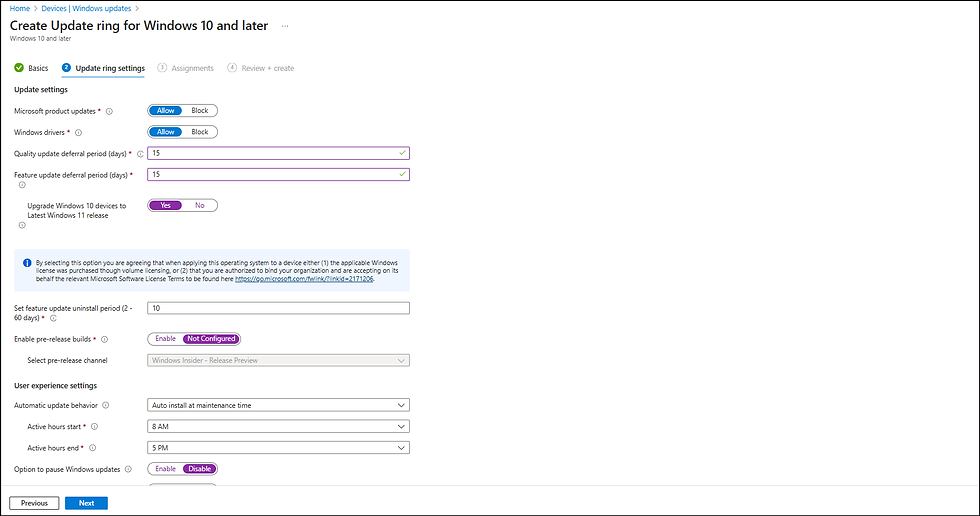The width and height of the screenshot is (980, 516).
Task: Set Windows drivers to Block
Action: tap(200, 132)
